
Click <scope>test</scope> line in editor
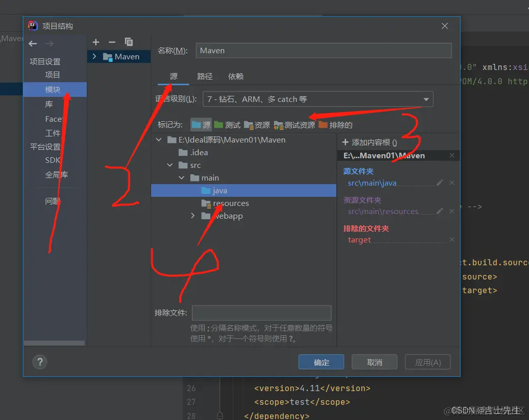(302, 402)
